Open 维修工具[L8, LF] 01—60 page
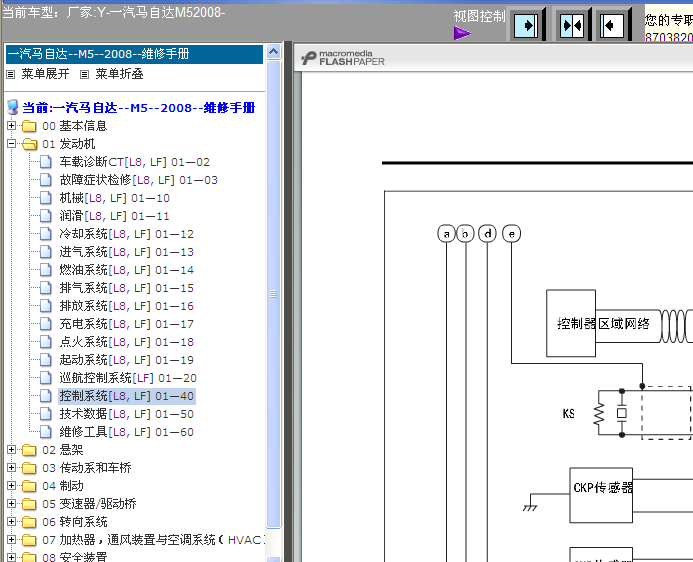693x562 pixels. point(126,432)
